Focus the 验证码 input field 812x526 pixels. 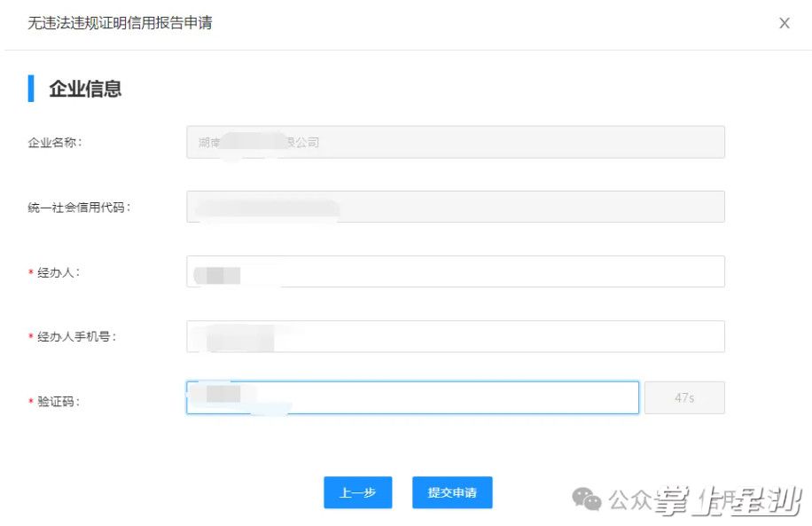point(412,398)
